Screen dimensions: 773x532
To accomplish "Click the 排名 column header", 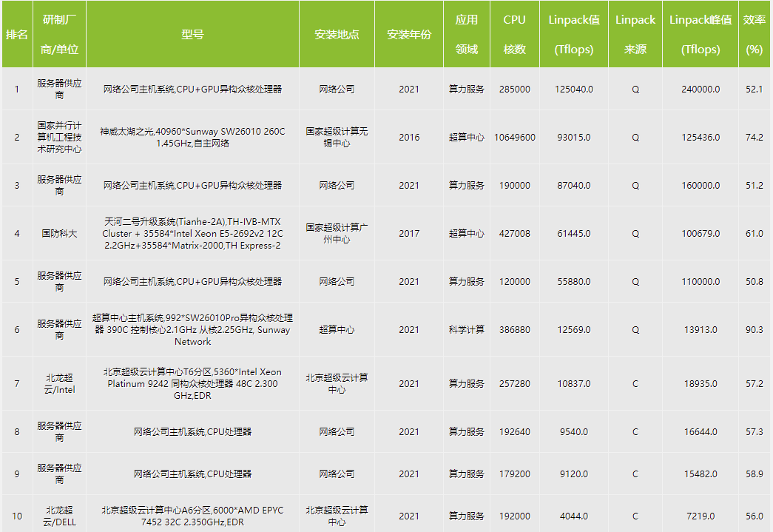I will (x=17, y=35).
